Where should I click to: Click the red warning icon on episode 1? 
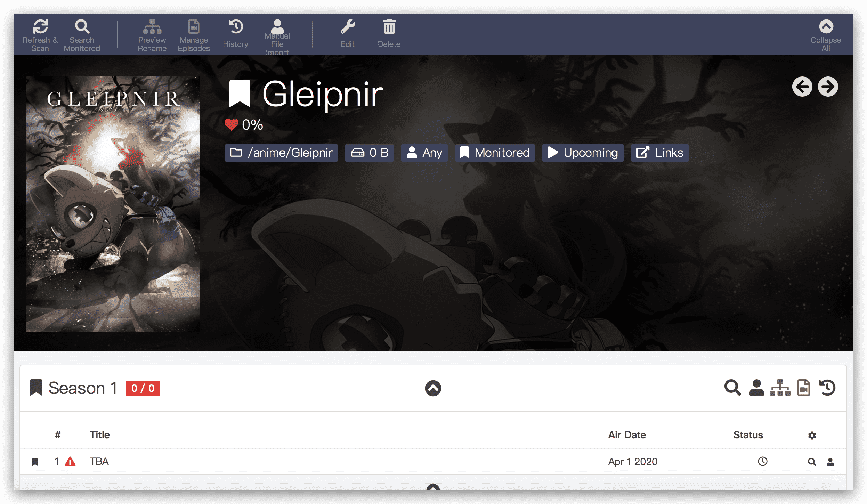point(70,462)
